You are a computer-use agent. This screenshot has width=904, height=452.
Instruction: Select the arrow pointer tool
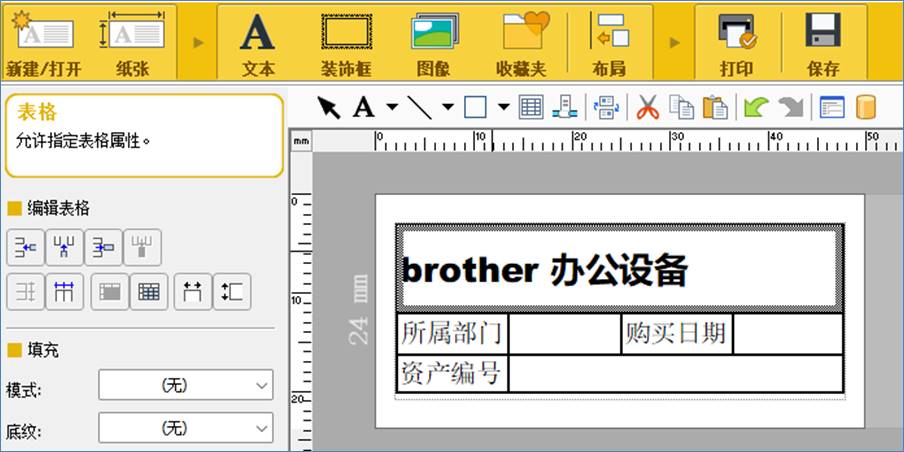pos(329,107)
